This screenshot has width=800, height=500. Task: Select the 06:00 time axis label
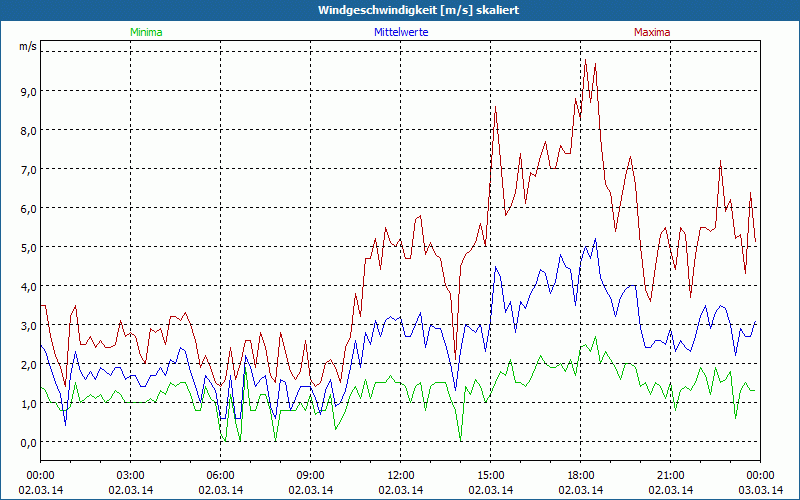tap(221, 475)
